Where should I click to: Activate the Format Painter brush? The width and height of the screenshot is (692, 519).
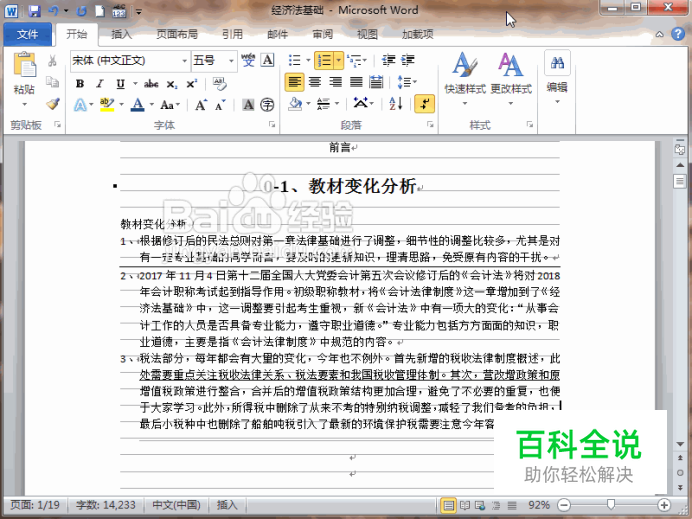tap(53, 104)
